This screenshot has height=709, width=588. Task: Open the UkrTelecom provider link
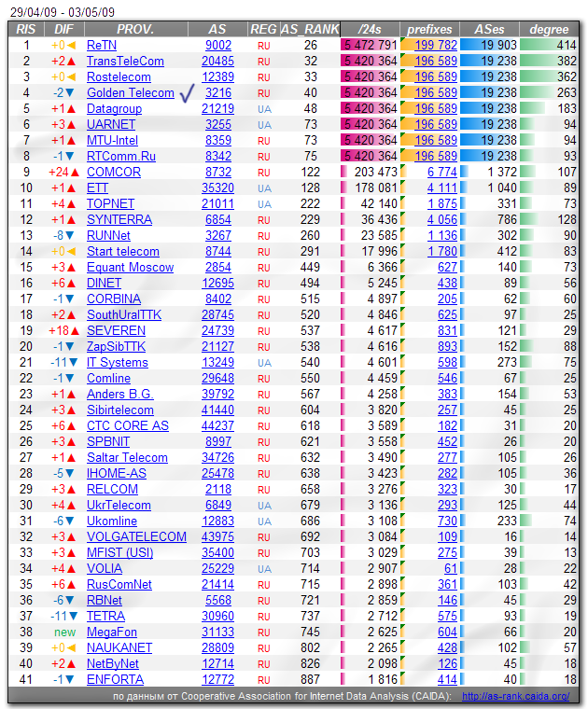click(x=119, y=505)
